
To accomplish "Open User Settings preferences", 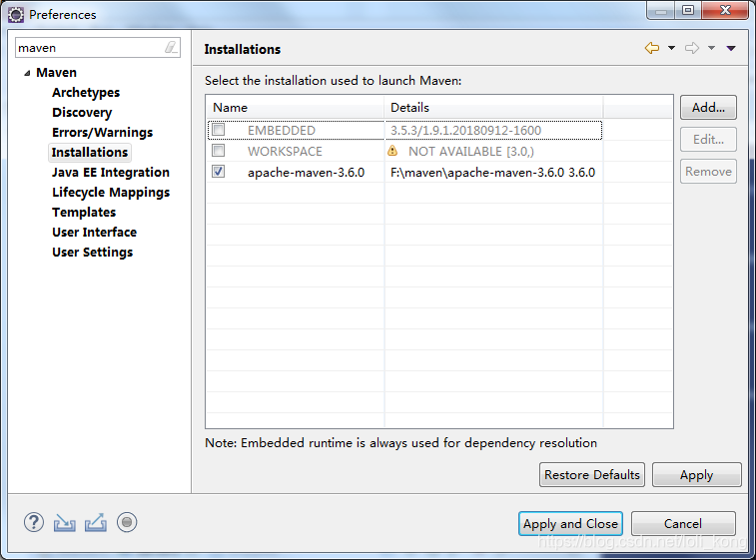I will click(x=93, y=252).
